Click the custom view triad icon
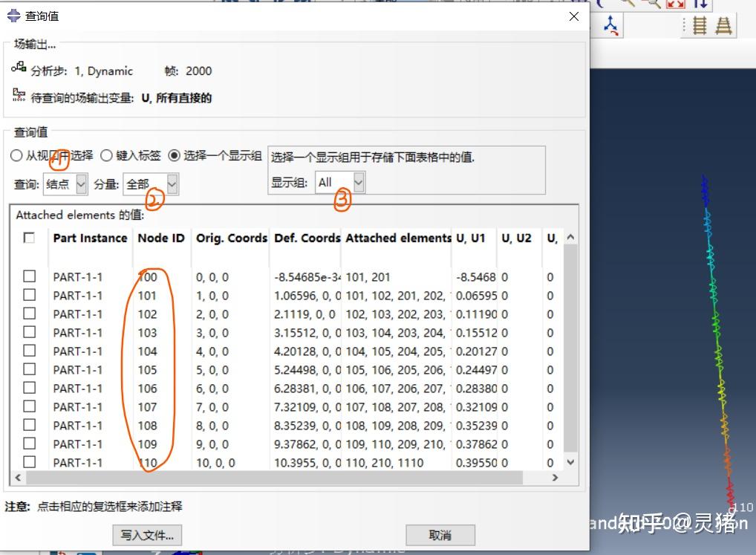The image size is (756, 555). click(611, 25)
